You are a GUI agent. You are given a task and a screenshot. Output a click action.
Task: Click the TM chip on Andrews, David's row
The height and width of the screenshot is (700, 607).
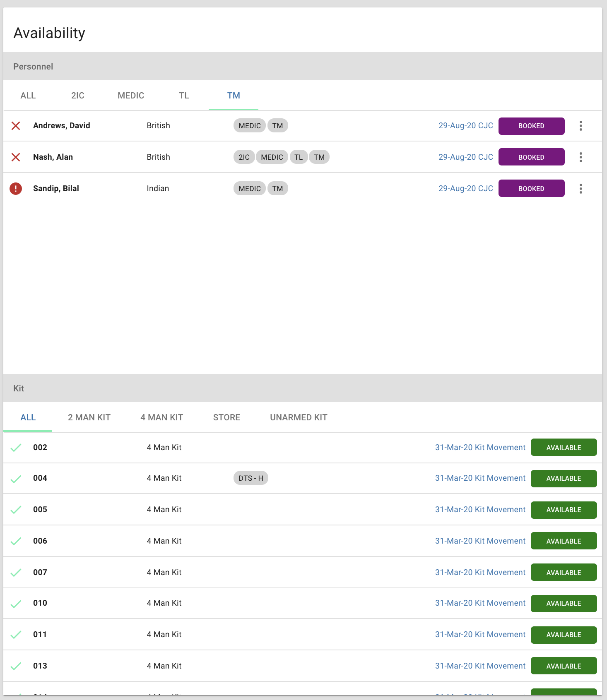[278, 126]
